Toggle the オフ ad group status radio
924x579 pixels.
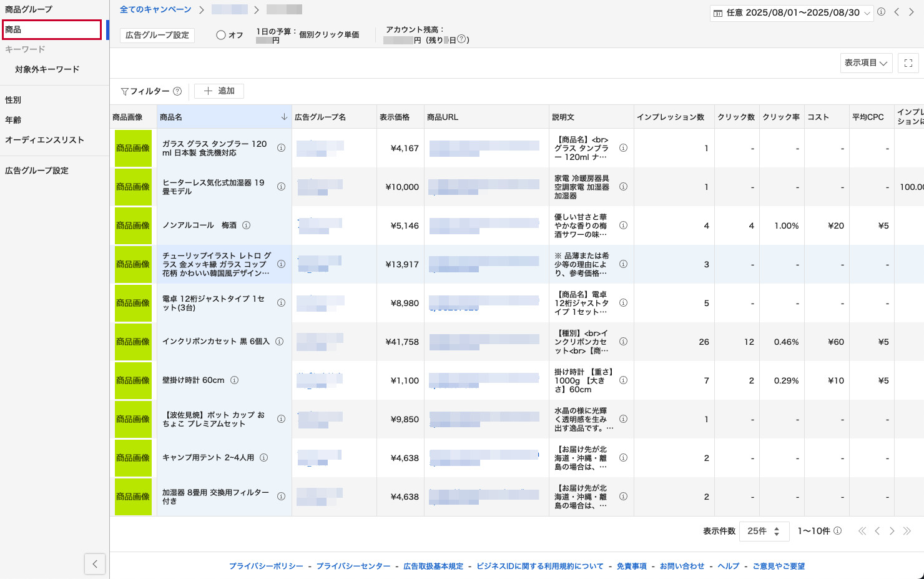click(221, 35)
